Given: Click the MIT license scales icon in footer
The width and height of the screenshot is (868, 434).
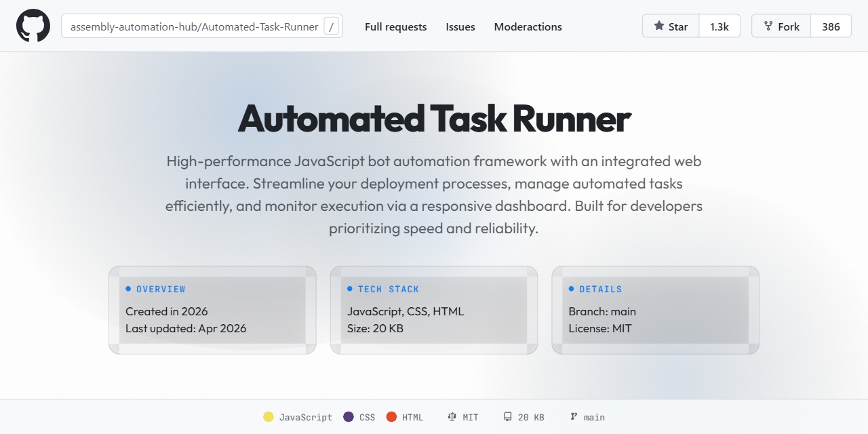Looking at the screenshot, I should 454,416.
